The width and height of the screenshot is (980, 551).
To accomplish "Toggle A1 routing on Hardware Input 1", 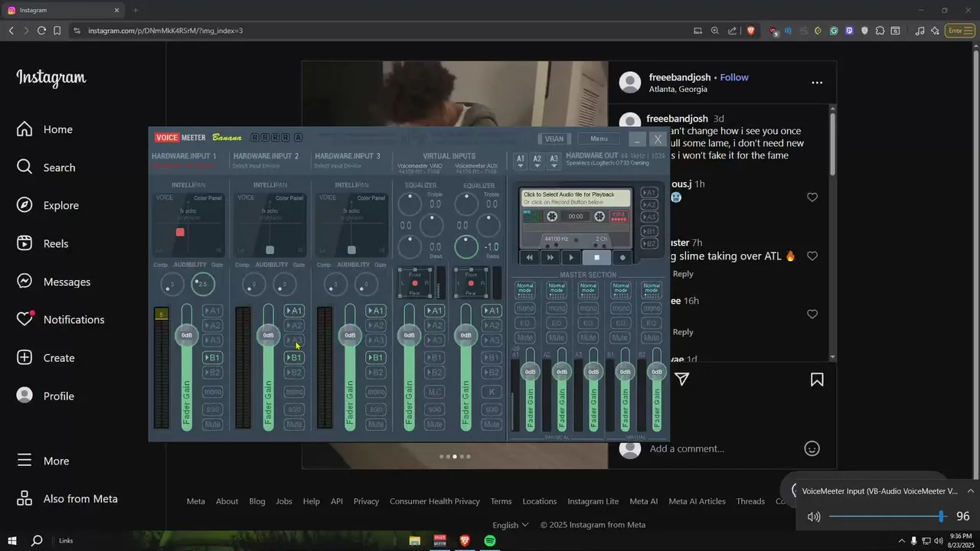I will 212,311.
